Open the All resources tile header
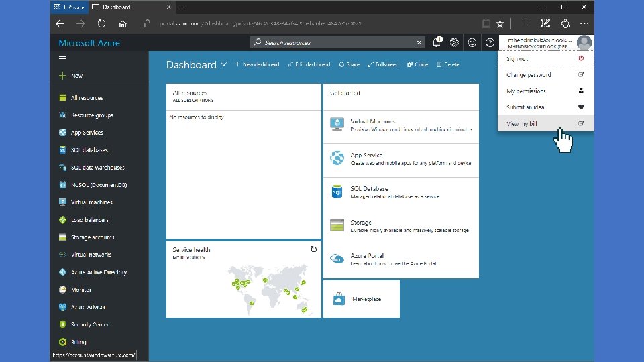Screen dimensions: 644x362 tap(244, 97)
